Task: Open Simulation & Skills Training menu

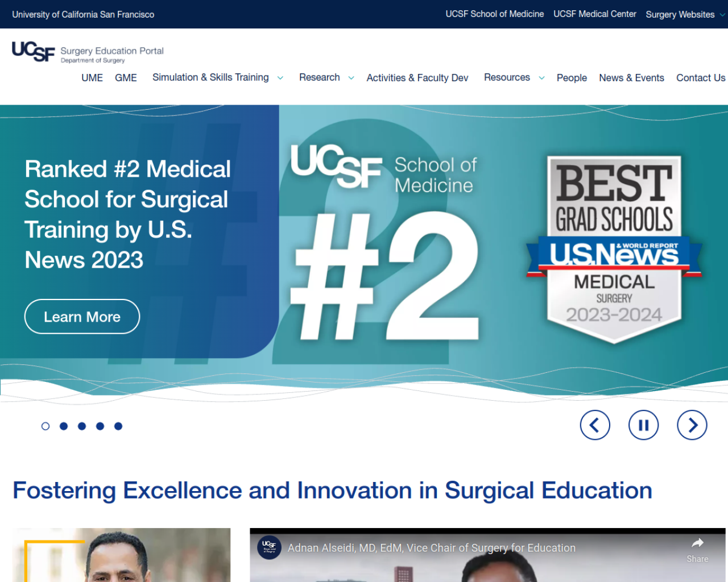Action: click(x=210, y=77)
